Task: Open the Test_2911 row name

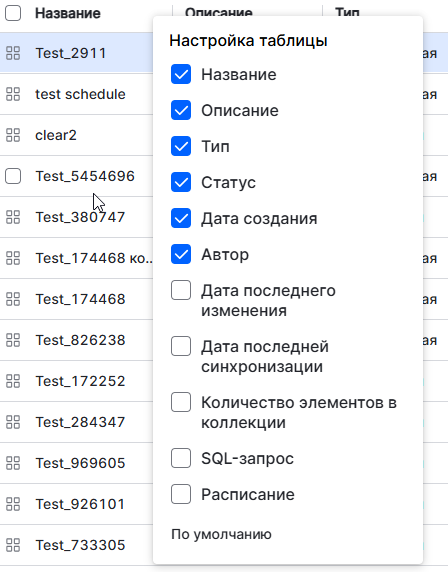Action: coord(71,53)
